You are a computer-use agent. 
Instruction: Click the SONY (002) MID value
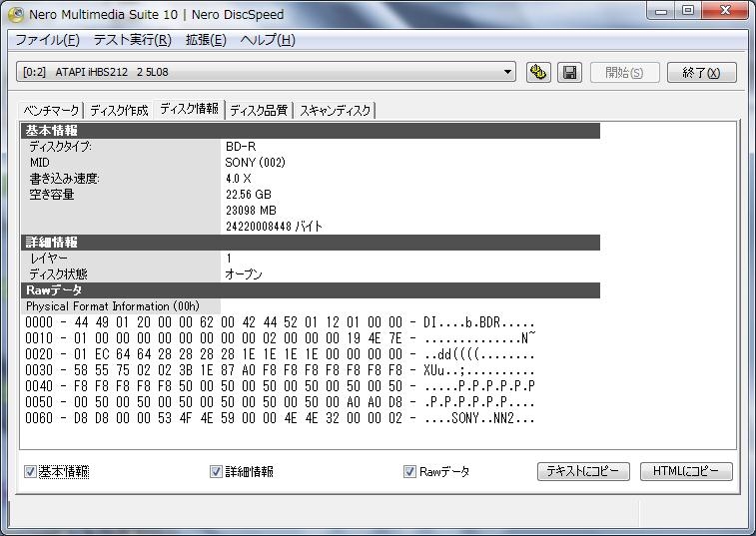click(x=255, y=163)
